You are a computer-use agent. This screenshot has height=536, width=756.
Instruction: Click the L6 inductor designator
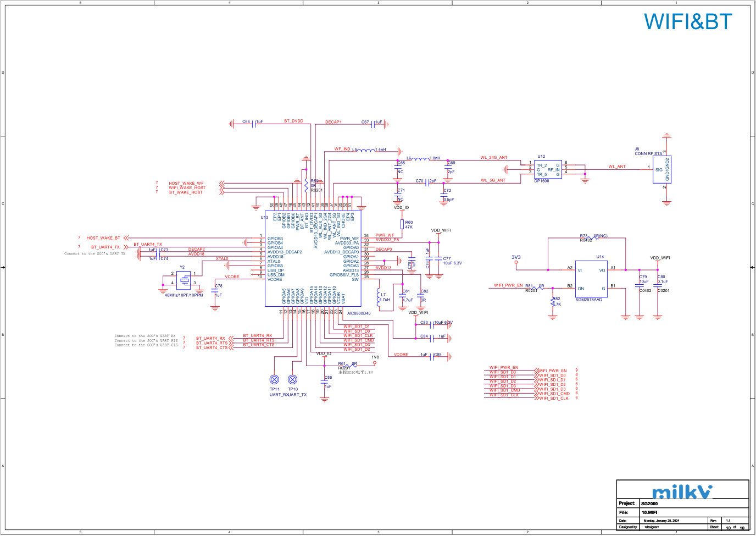(x=409, y=158)
